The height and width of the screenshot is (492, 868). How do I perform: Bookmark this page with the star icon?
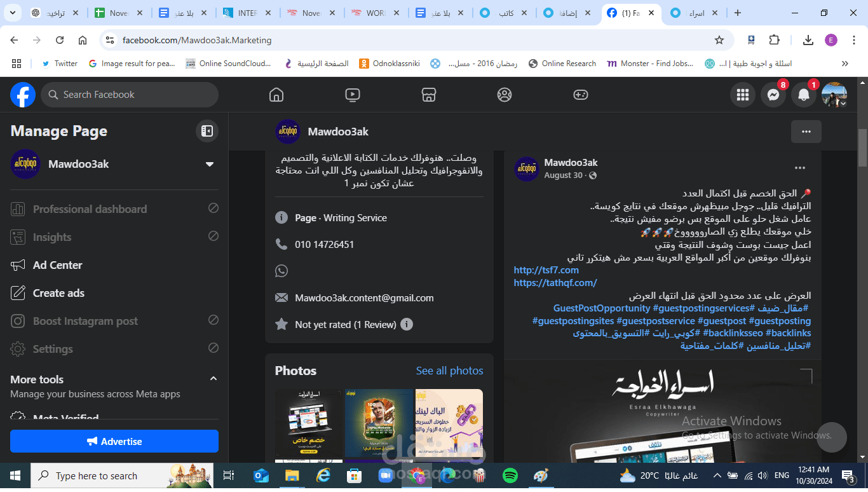[x=719, y=40]
